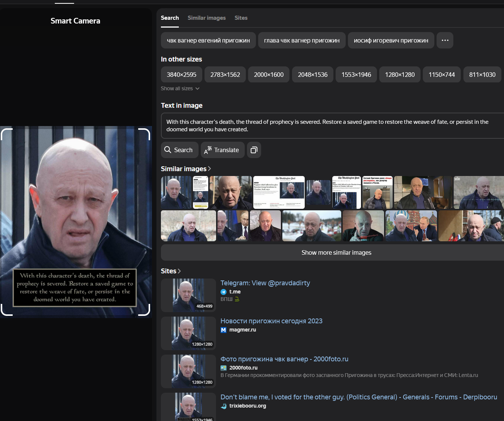Click the t.me source label
Screen dimensions: 504x421
[235, 292]
